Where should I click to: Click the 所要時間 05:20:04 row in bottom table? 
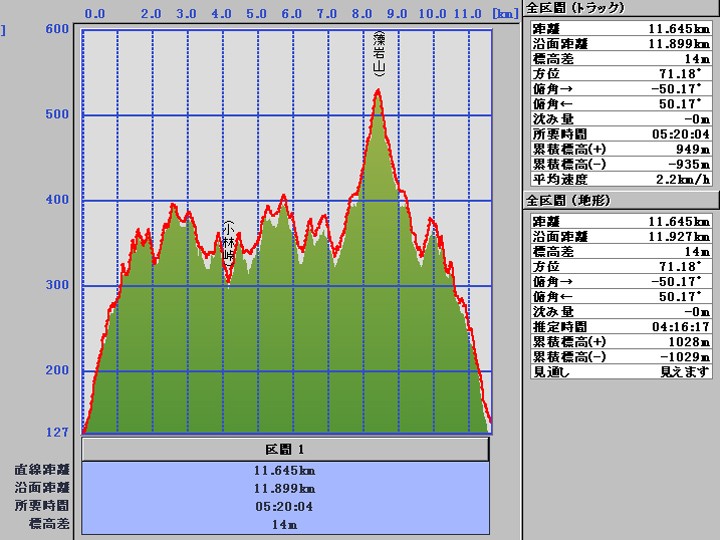coord(285,506)
